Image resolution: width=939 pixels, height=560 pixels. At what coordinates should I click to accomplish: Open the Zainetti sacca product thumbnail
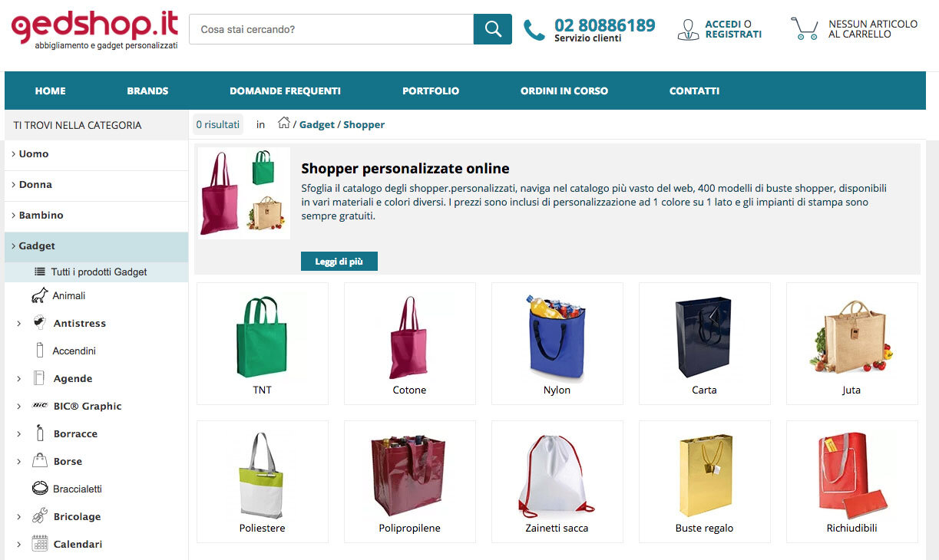(x=557, y=482)
